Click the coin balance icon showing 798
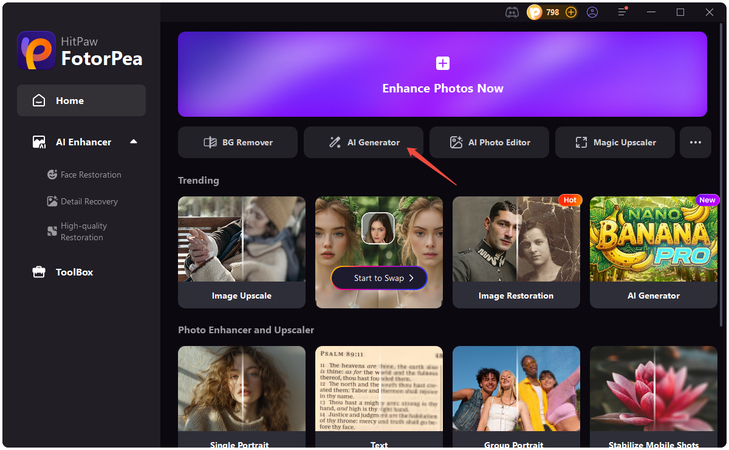Image resolution: width=729 pixels, height=450 pixels. click(x=535, y=13)
